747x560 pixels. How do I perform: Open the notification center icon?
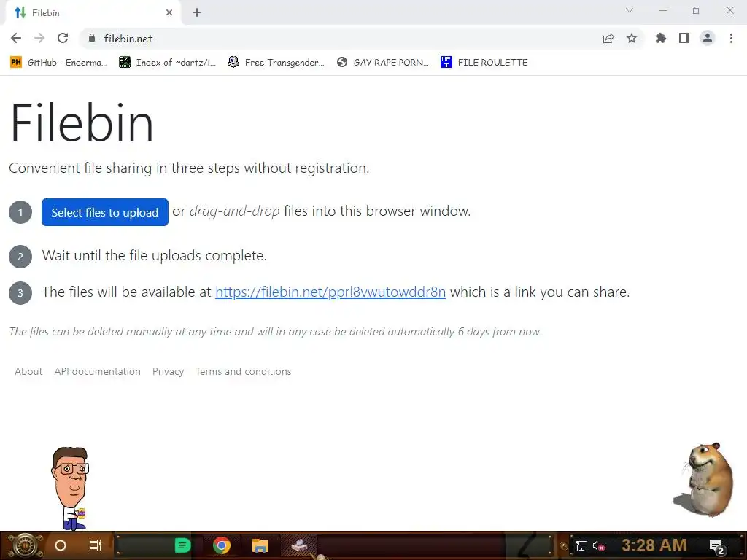(717, 546)
